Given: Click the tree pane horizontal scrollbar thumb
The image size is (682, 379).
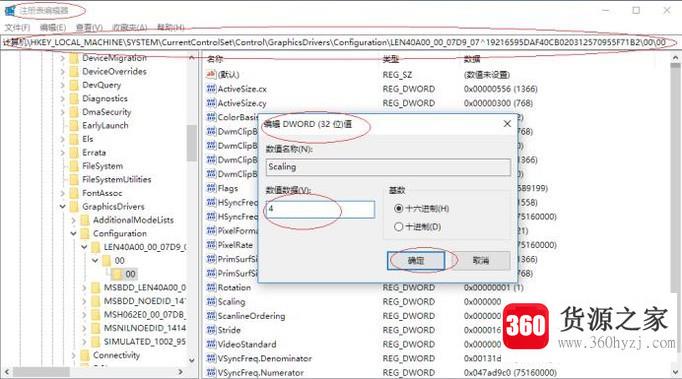Looking at the screenshot, I should click(x=41, y=372).
